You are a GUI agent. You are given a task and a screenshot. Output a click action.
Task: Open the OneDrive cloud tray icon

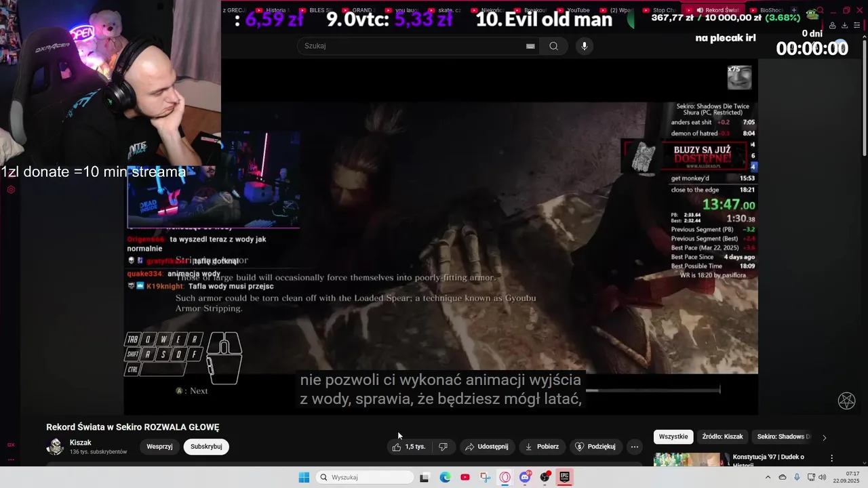tap(783, 477)
